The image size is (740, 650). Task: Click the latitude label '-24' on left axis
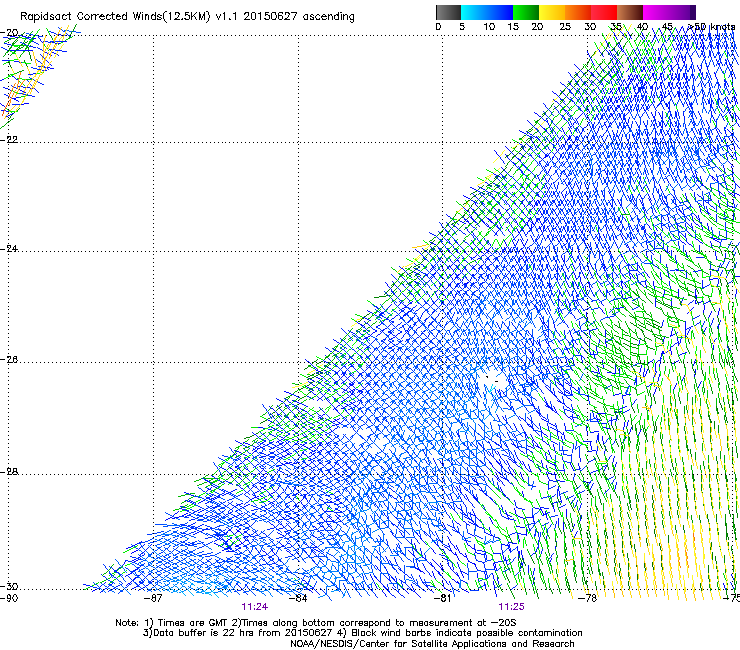click(9, 249)
